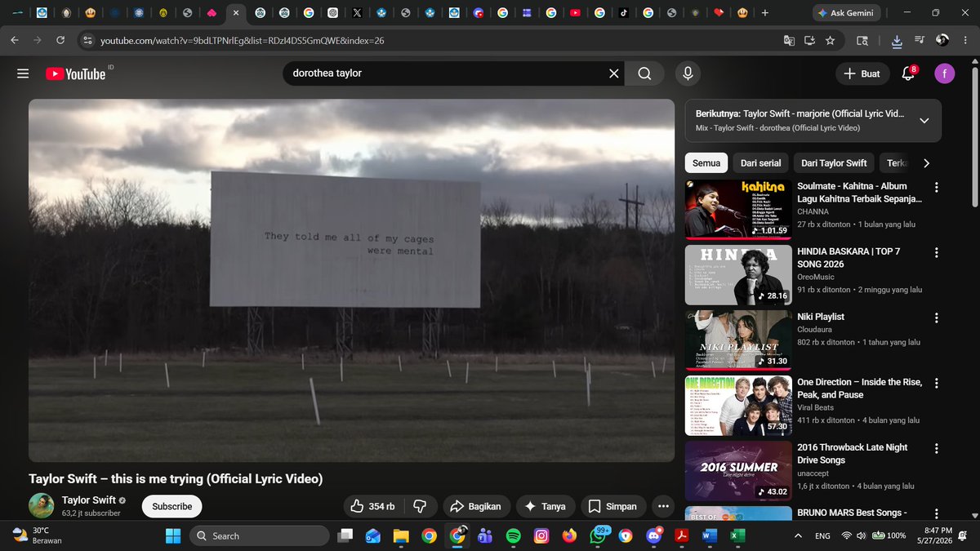Select the Dari serial filter chip
The width and height of the screenshot is (980, 551).
coord(760,163)
